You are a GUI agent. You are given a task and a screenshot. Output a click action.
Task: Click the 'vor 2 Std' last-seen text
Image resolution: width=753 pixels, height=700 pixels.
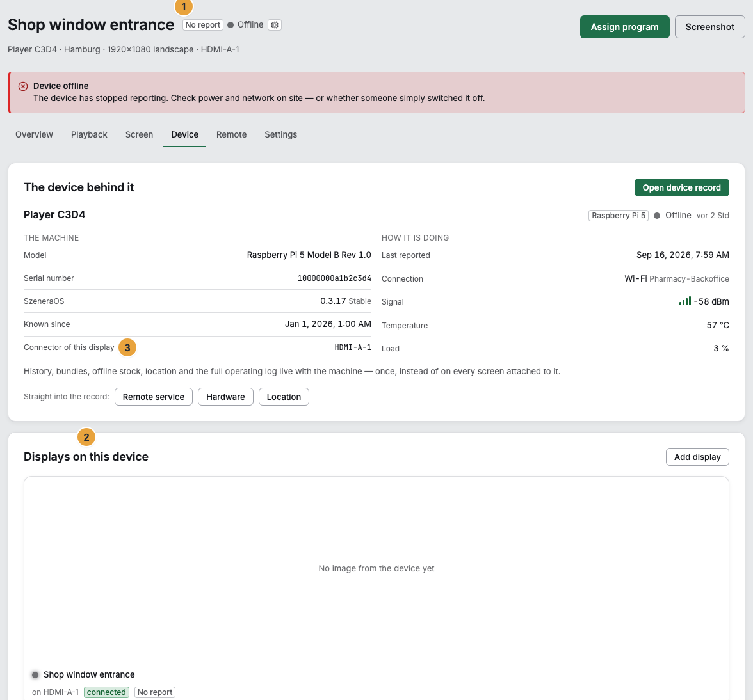coord(713,216)
